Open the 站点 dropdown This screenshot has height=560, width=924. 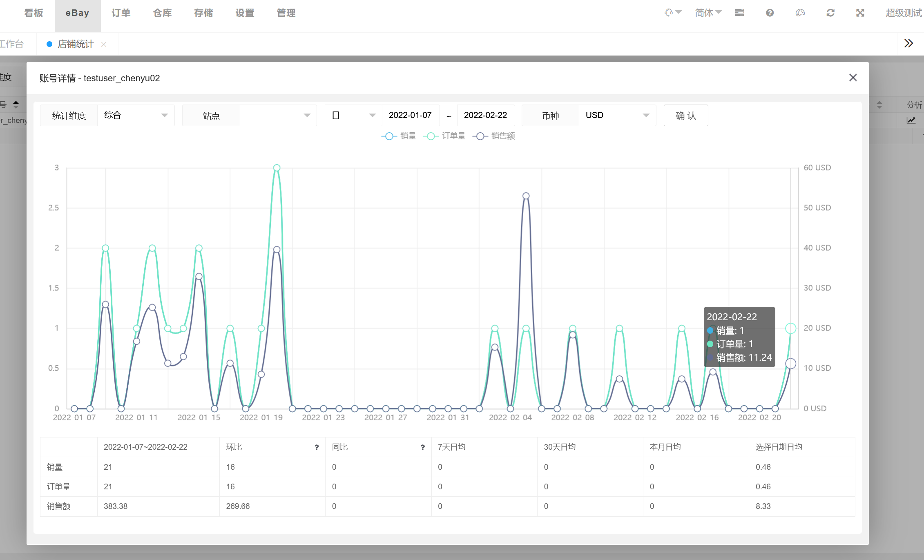point(278,115)
